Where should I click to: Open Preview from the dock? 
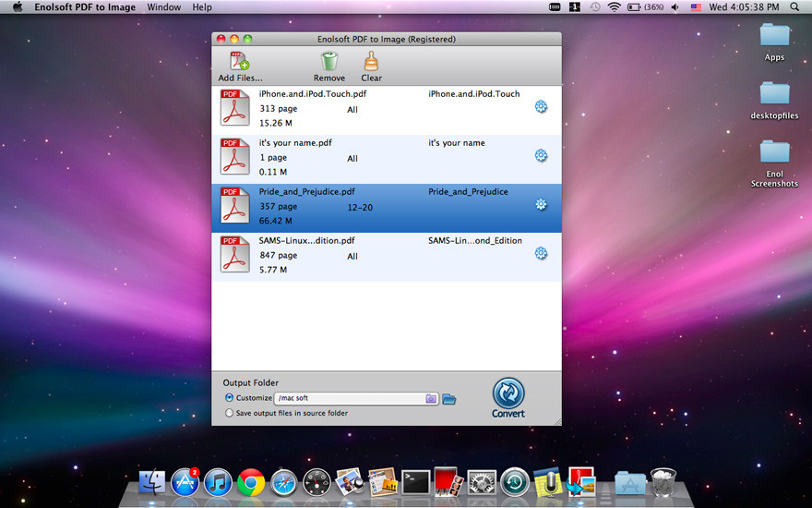[350, 482]
